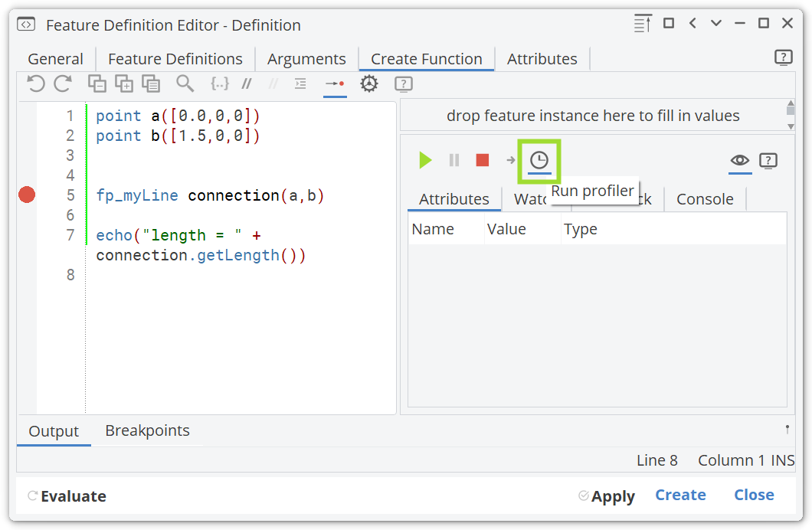Click the drop feature instance area
The width and height of the screenshot is (812, 530).
click(593, 116)
